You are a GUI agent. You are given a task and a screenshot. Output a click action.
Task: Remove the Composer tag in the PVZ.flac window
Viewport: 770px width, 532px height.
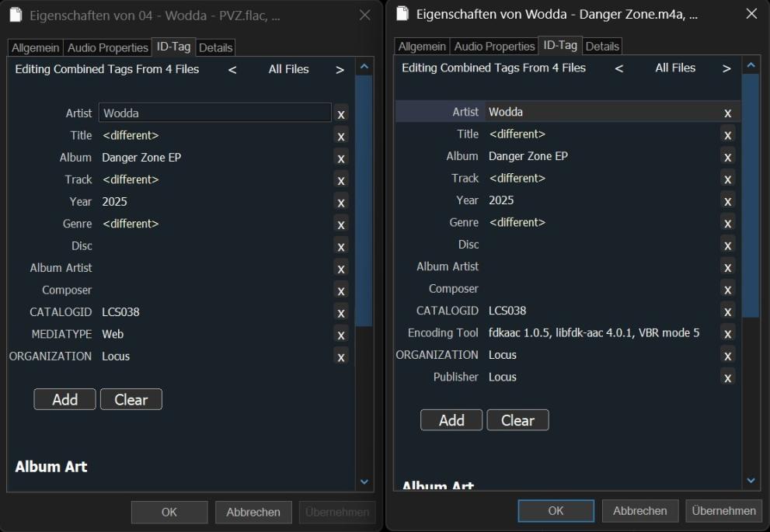click(340, 290)
